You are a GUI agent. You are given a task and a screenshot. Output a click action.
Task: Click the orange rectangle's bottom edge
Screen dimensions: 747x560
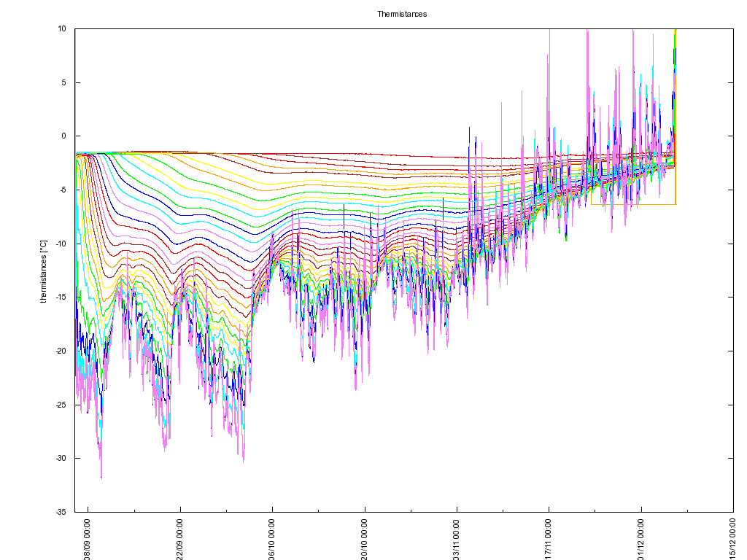tap(633, 204)
